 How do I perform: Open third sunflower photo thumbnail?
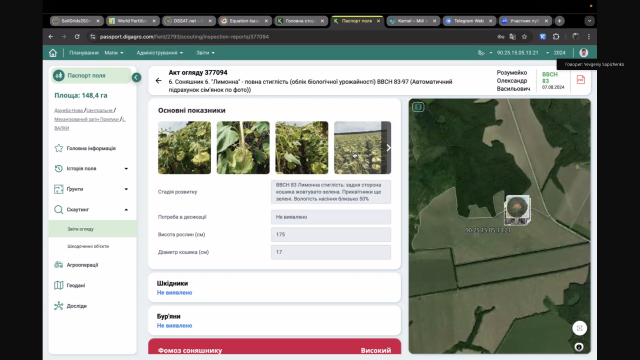click(302, 148)
